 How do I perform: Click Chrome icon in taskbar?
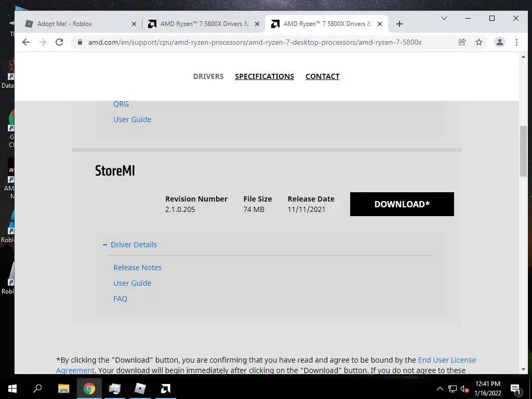point(89,389)
